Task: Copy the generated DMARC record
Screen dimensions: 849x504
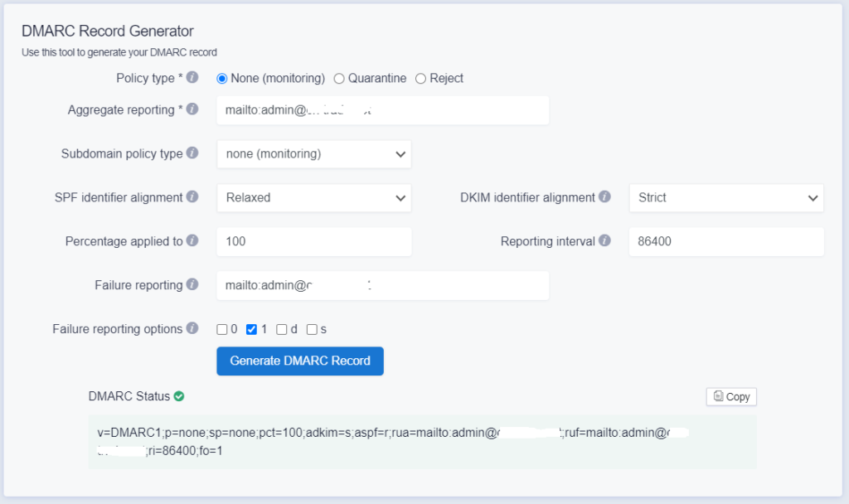Action: 731,397
